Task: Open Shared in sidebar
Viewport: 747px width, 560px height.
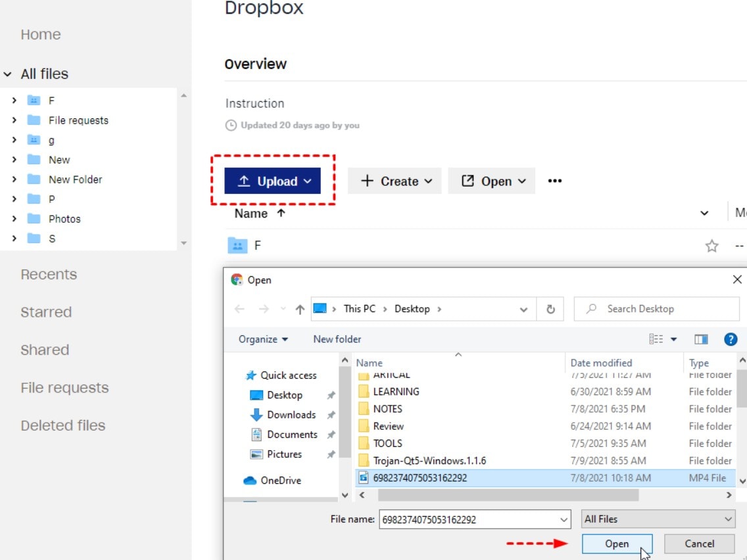Action: click(45, 350)
